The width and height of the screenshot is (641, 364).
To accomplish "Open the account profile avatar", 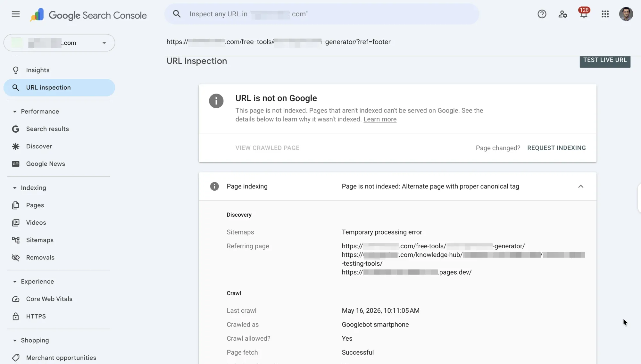I will tap(626, 14).
